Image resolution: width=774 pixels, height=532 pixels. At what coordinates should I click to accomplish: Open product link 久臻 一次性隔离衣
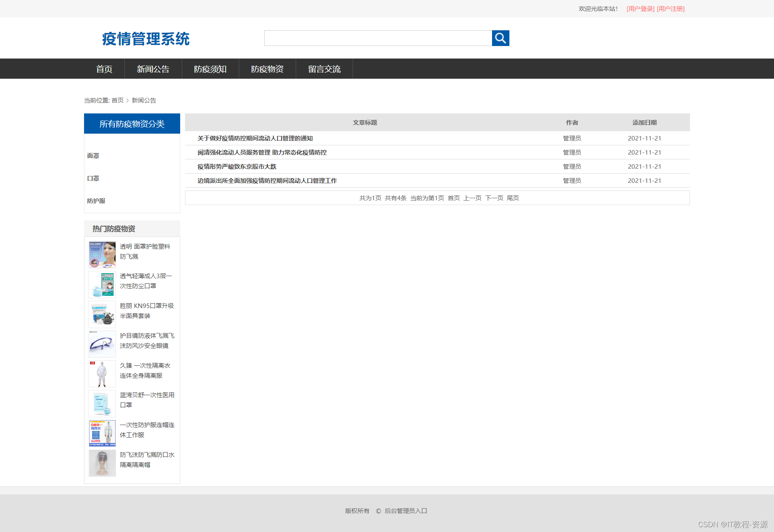click(x=145, y=371)
